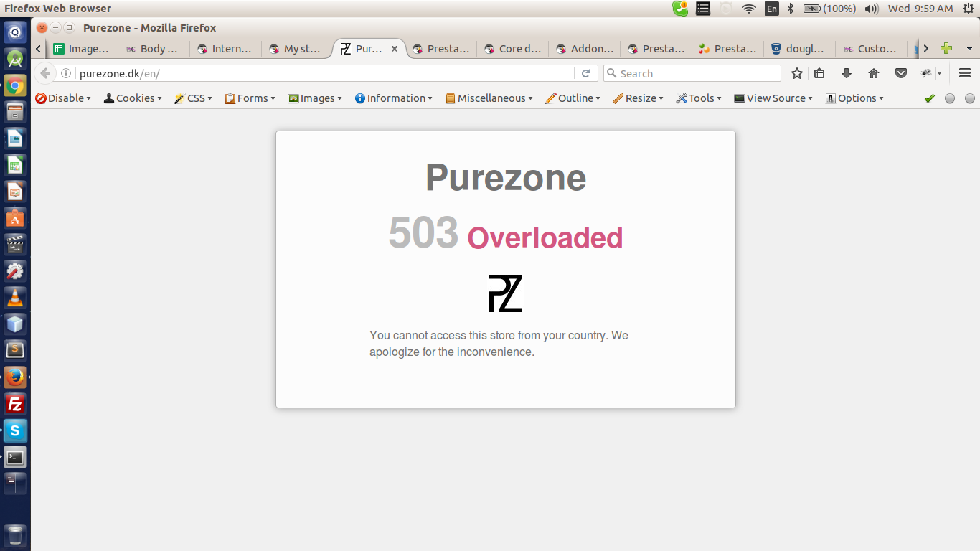Switch to the 'Image...' spreadsheet tab

point(82,49)
